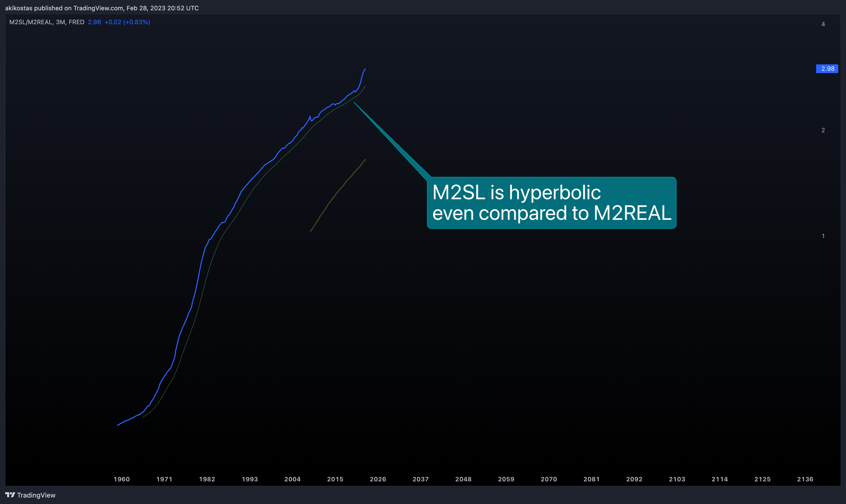Click the 2103 time axis label

pos(677,479)
